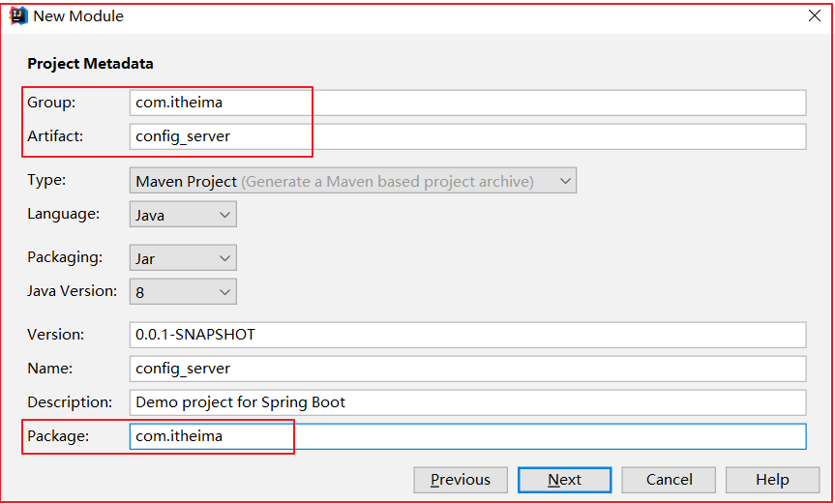Click the IntelliJ IDEA icon in title bar
The height and width of the screenshot is (504, 835).
point(17,16)
